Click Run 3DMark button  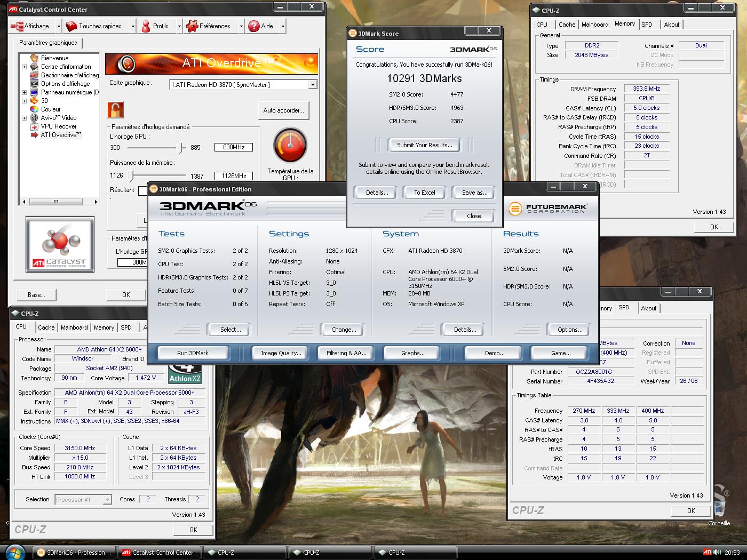[193, 353]
